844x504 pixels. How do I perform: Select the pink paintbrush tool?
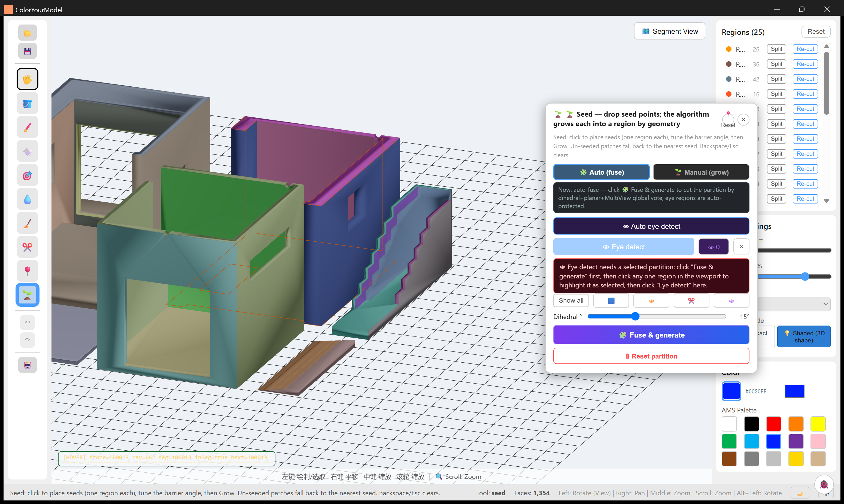click(x=28, y=127)
